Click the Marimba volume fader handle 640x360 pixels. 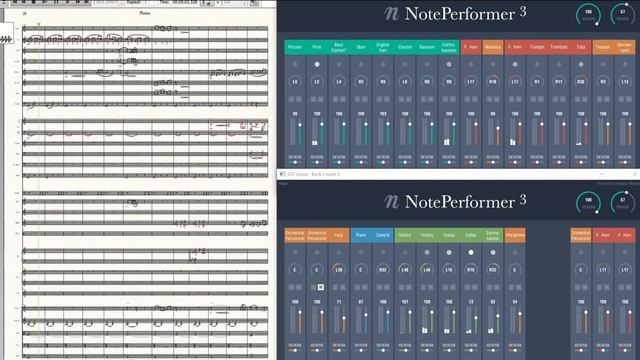498,128
